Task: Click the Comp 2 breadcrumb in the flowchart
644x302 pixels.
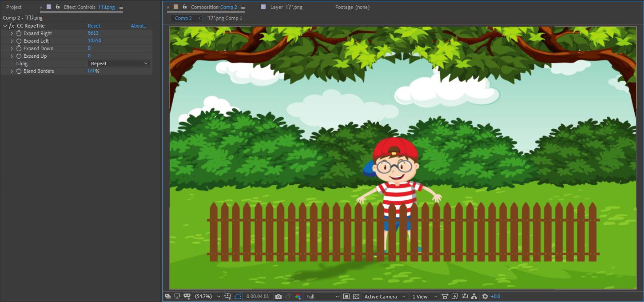Action: click(x=183, y=18)
